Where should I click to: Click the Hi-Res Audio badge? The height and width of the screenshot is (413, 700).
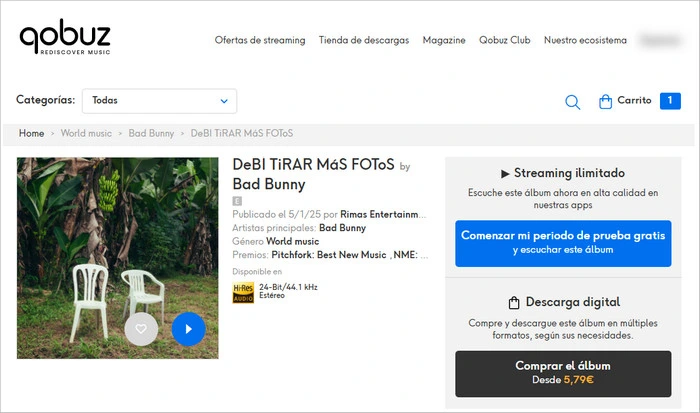(x=243, y=292)
